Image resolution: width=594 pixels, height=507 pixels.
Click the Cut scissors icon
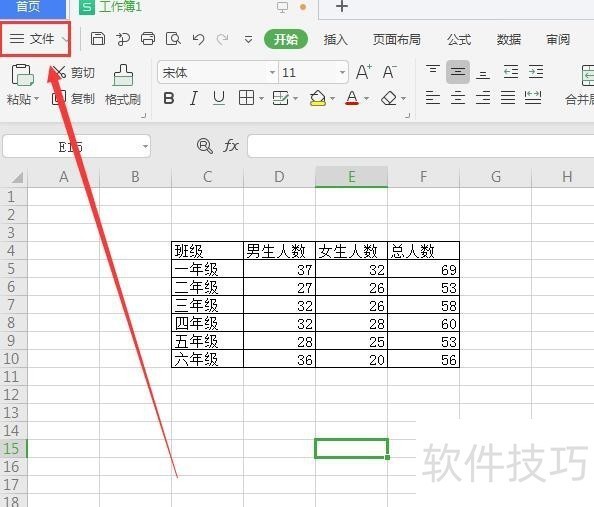(59, 72)
